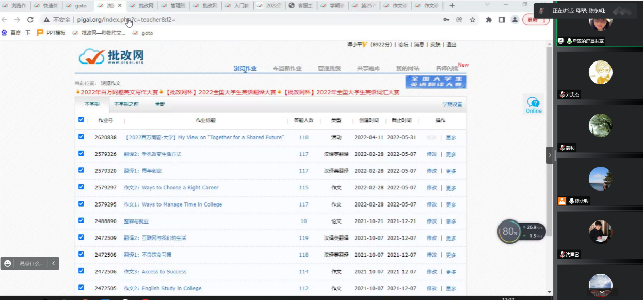Image resolution: width=644 pixels, height=301 pixels.
Task: Click the emoji smiley icon in chat bar
Action: click(8, 263)
